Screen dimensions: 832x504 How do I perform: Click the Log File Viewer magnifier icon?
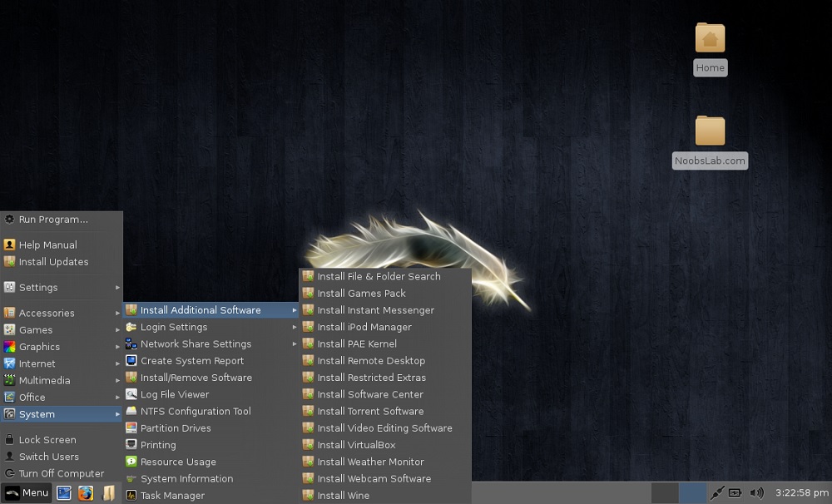pos(131,394)
